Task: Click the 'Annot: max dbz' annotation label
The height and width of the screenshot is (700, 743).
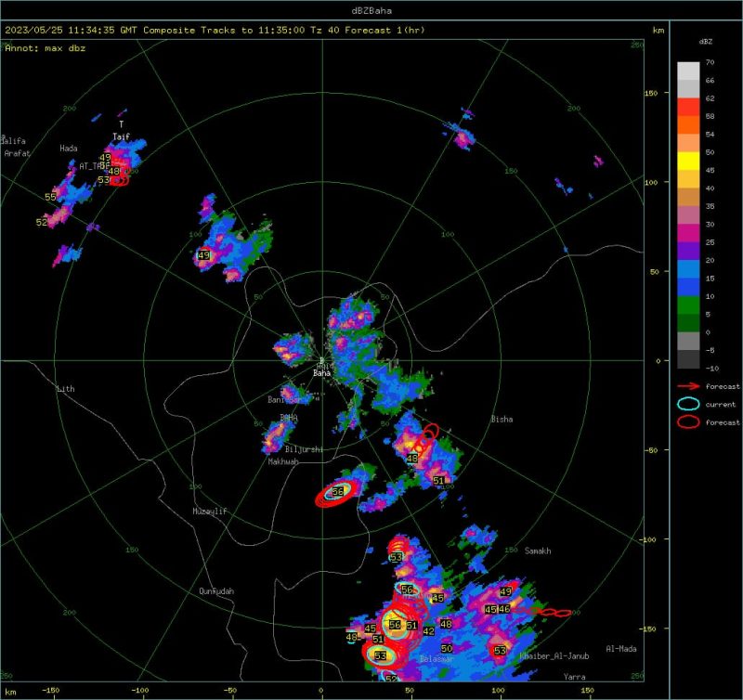Action: [x=45, y=48]
